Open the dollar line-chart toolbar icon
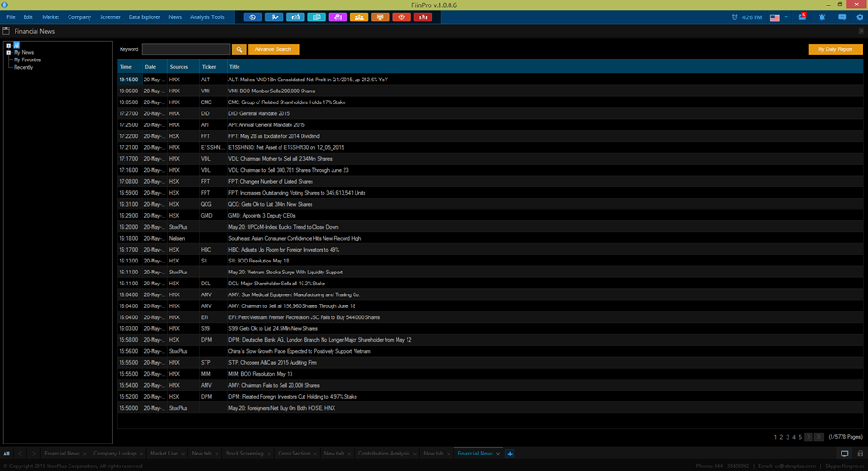 (274, 17)
